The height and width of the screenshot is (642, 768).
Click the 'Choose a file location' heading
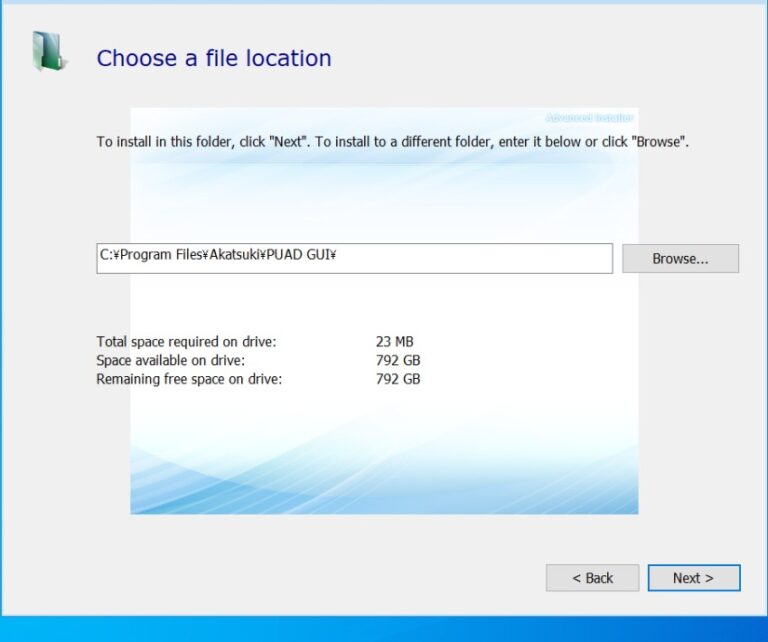click(213, 58)
